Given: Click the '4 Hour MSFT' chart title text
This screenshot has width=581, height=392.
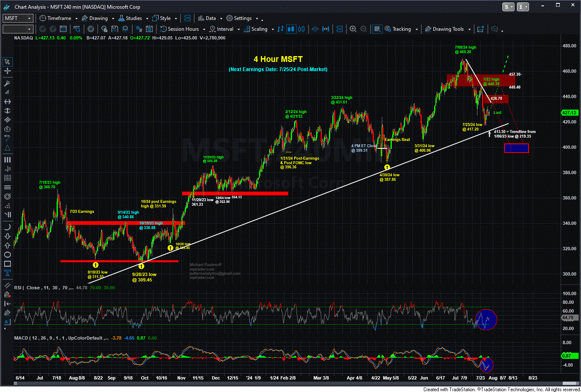Looking at the screenshot, I should tap(279, 59).
